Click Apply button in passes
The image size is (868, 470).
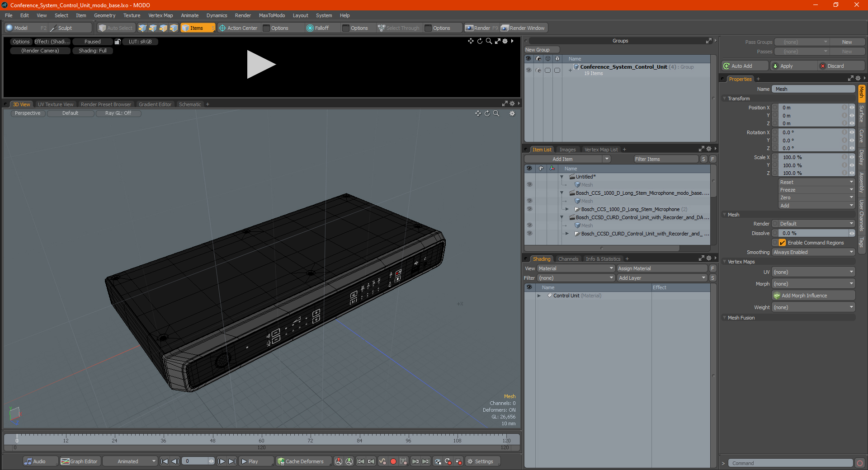(793, 66)
